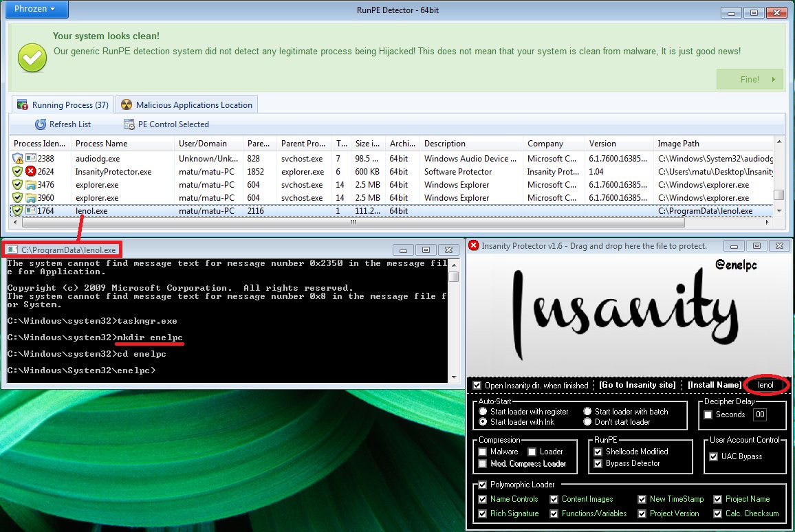Click folder icon of explorer.exe 3960 row

point(31,197)
